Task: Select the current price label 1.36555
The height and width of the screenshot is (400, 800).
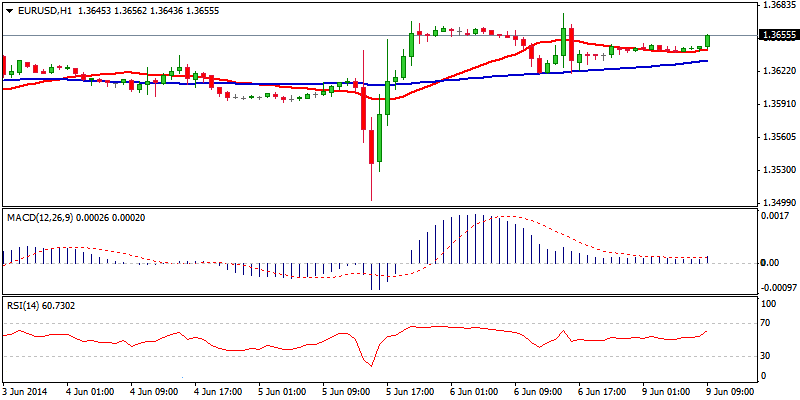Action: point(778,35)
